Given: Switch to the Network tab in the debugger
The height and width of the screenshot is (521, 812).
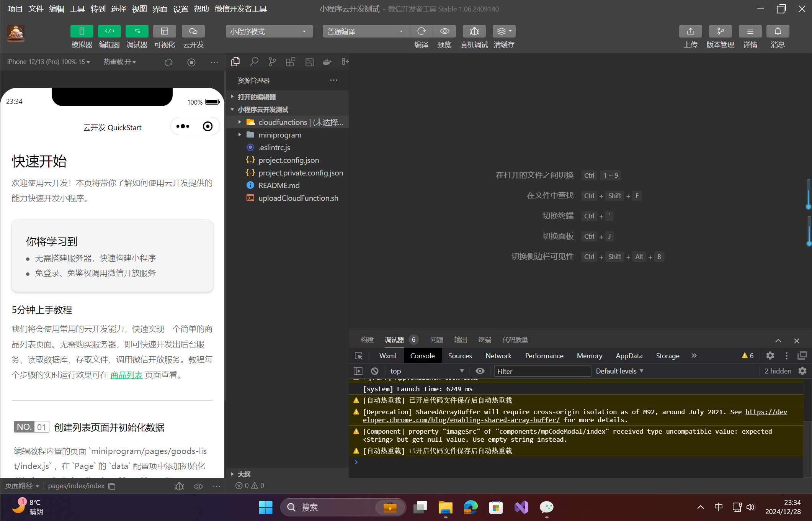Looking at the screenshot, I should (x=498, y=356).
